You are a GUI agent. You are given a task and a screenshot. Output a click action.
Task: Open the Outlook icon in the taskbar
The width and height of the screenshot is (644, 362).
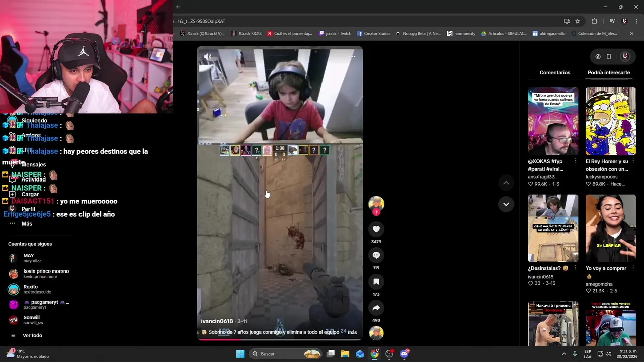point(360,354)
